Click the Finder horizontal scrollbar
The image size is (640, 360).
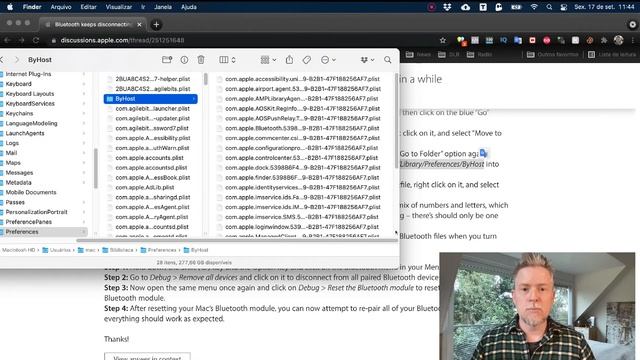pos(237,240)
